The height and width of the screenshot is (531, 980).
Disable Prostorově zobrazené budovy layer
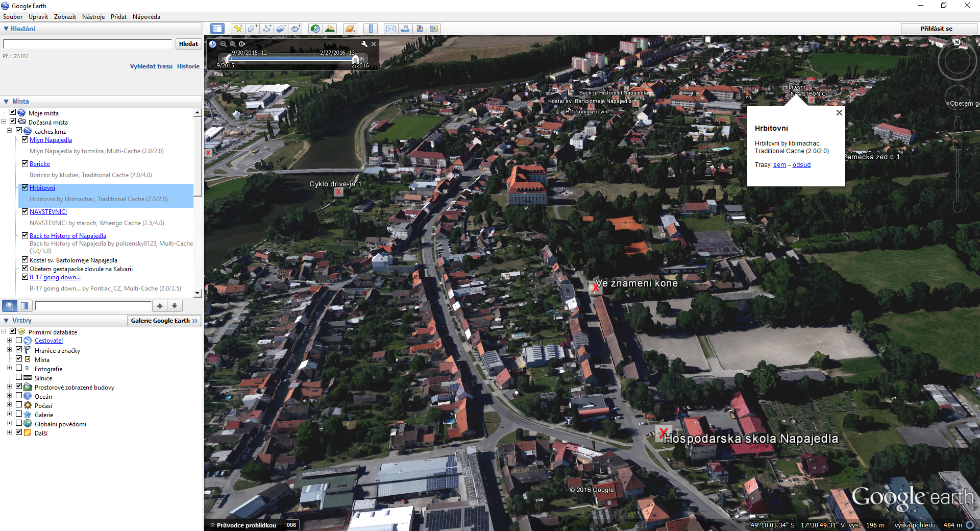[19, 387]
